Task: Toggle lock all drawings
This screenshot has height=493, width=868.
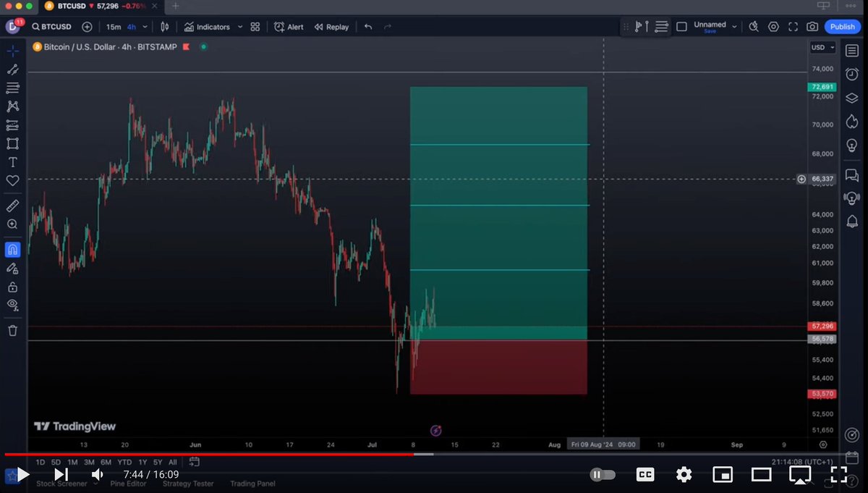Action: click(x=12, y=287)
